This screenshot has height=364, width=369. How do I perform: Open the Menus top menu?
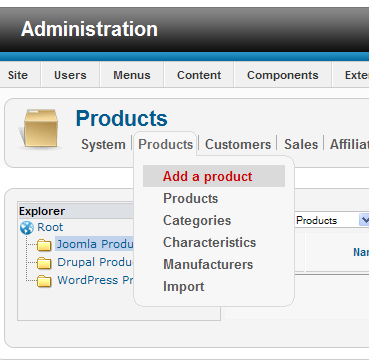(132, 75)
